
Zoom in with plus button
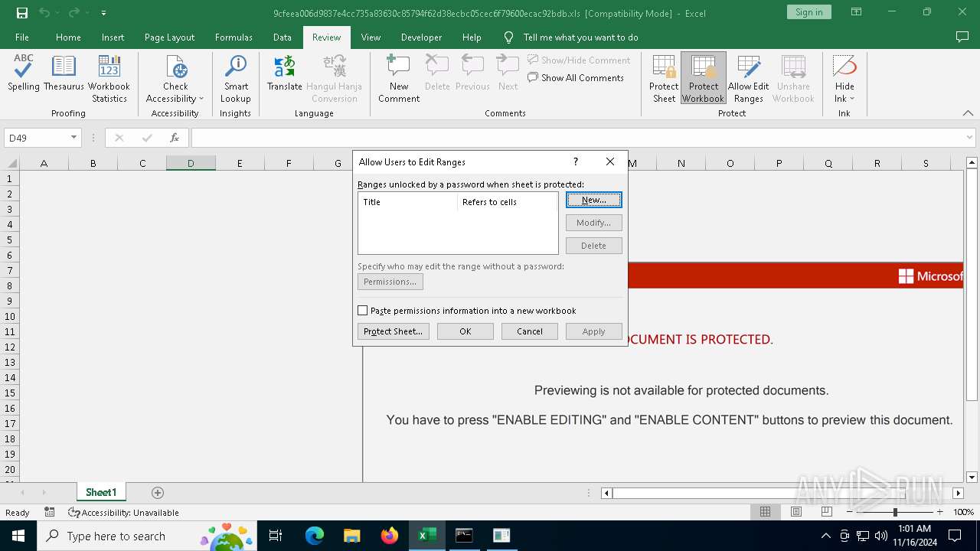[x=939, y=512]
